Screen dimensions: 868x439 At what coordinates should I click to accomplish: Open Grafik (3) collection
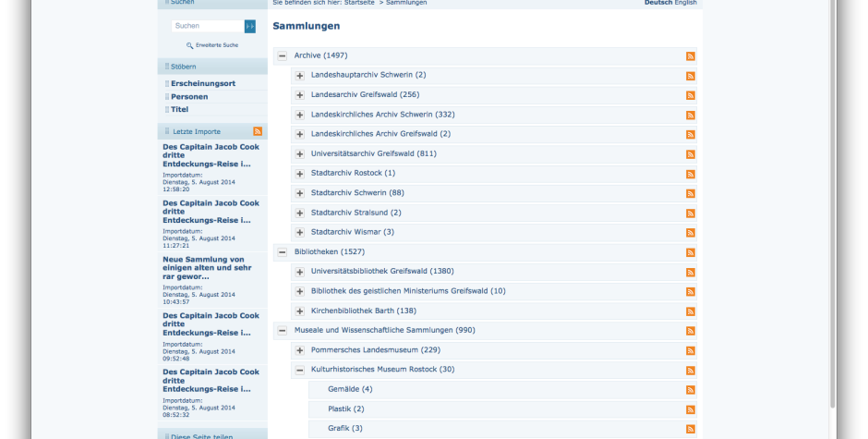344,429
